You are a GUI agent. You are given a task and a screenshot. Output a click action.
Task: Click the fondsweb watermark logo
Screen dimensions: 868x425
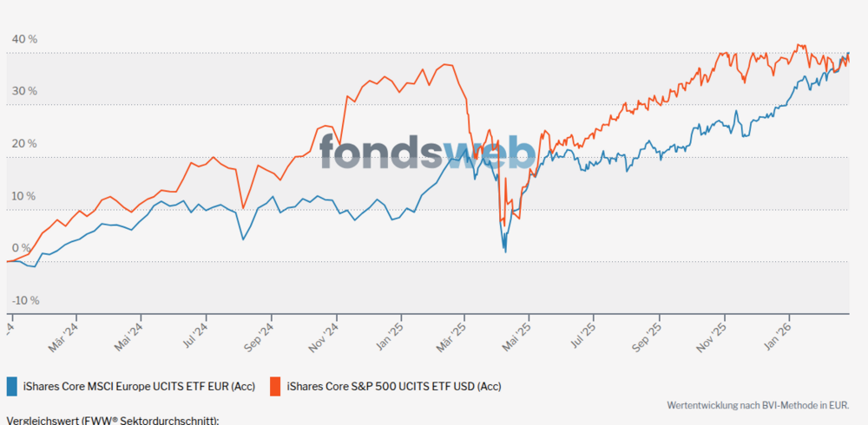[427, 152]
